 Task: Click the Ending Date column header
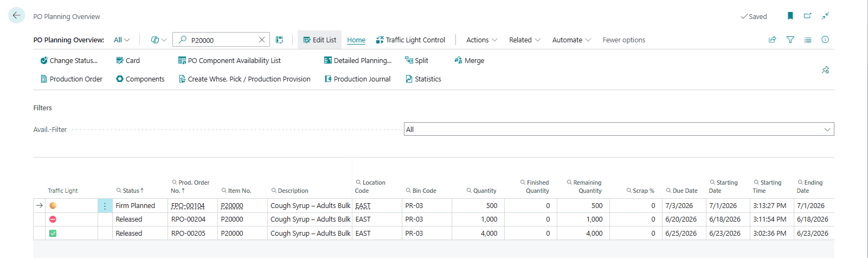[x=810, y=186]
